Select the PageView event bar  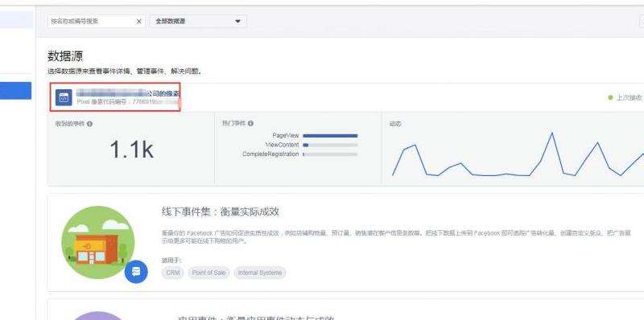pyautogui.click(x=330, y=135)
